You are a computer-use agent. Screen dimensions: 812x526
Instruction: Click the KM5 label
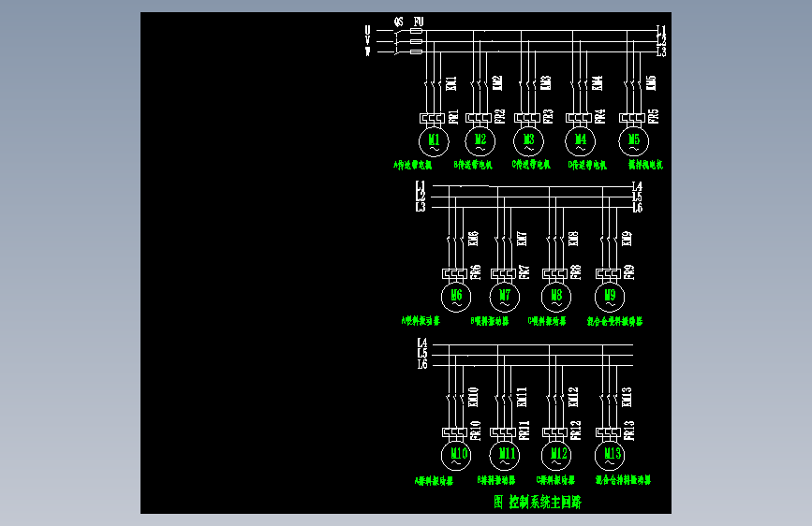click(652, 83)
